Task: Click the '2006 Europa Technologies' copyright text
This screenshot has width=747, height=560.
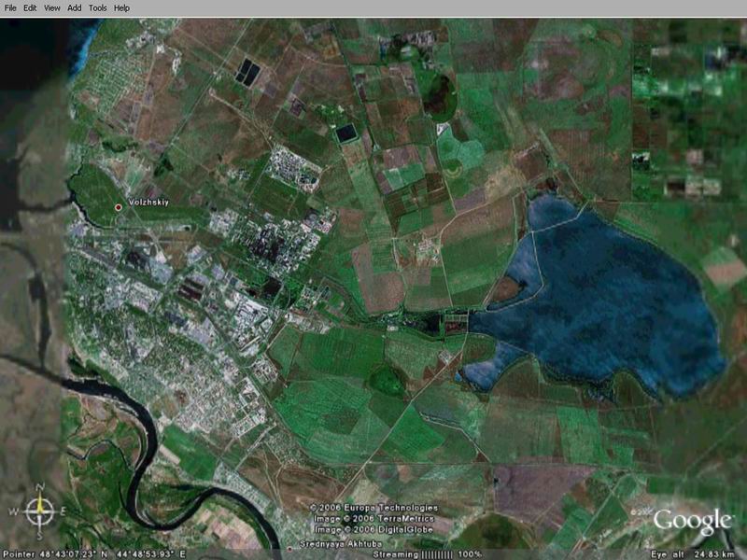Action: (x=373, y=508)
